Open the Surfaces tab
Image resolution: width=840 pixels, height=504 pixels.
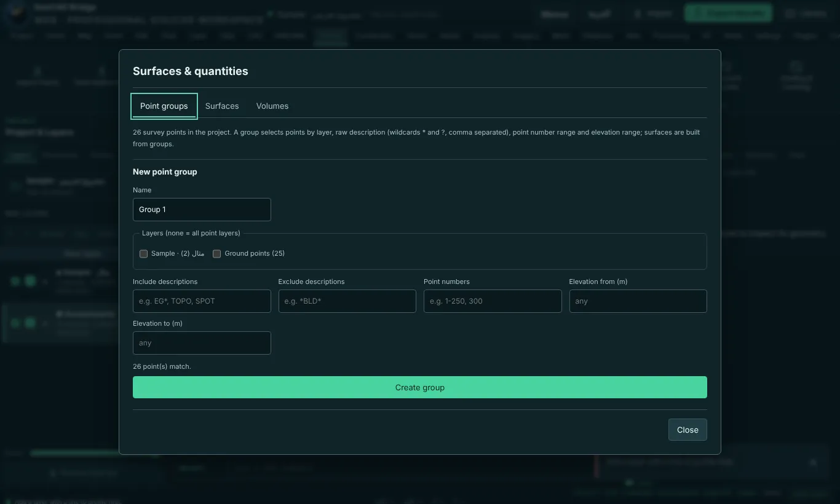[222, 106]
